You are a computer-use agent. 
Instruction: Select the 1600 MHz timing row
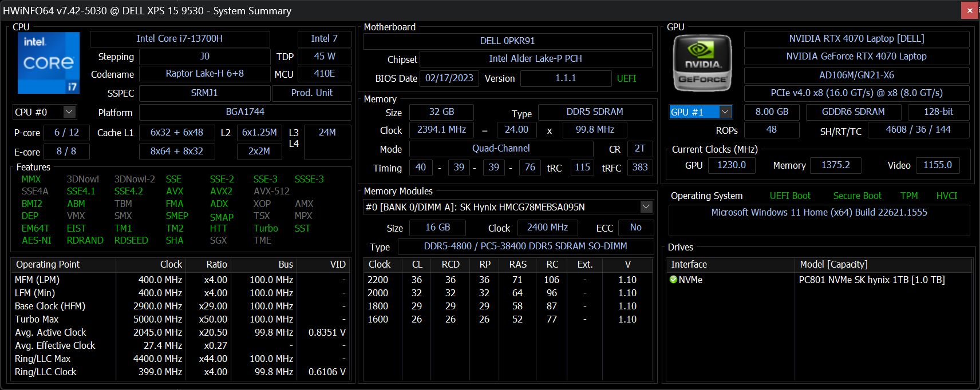click(x=508, y=320)
